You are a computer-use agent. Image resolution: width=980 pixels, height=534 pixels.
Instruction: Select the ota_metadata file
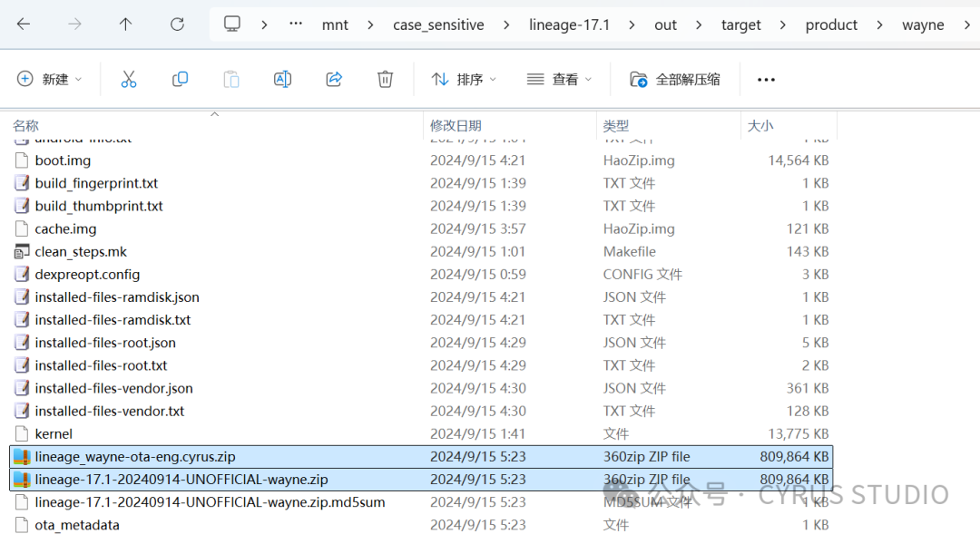click(77, 525)
